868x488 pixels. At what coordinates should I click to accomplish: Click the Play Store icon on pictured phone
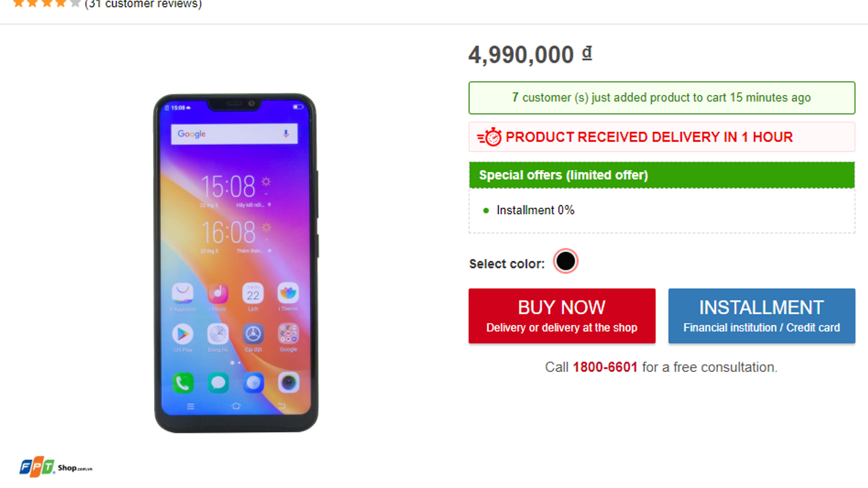(183, 334)
